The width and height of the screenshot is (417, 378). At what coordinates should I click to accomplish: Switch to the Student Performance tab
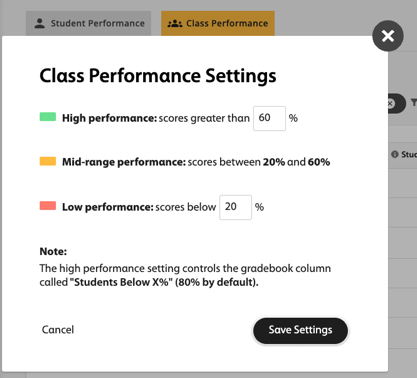pos(89,23)
